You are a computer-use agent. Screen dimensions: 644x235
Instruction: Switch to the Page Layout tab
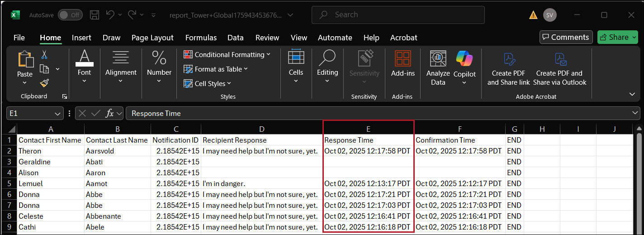pos(152,38)
